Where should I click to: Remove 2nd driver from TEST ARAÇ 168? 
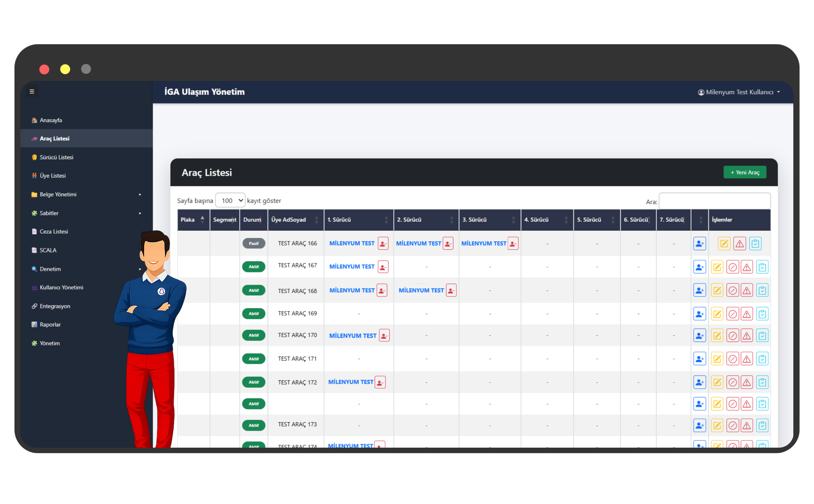point(451,290)
